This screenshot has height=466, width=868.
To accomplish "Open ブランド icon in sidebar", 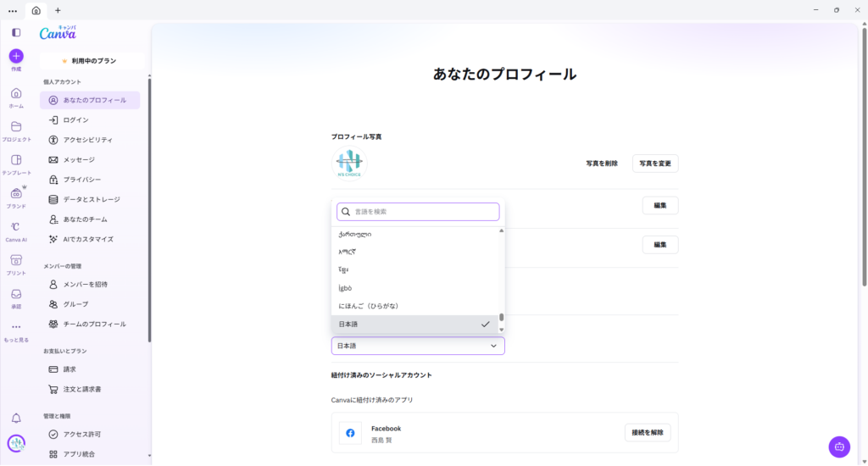I will 16,193.
